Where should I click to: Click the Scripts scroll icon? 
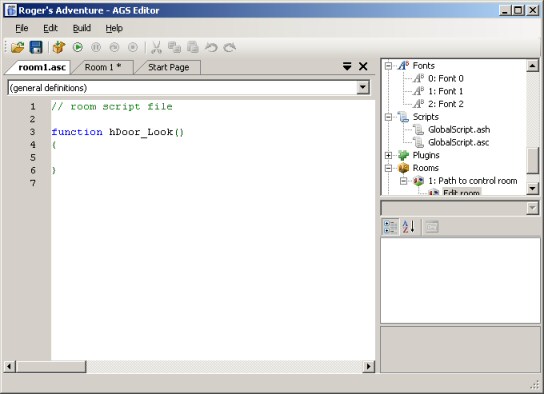(x=403, y=117)
